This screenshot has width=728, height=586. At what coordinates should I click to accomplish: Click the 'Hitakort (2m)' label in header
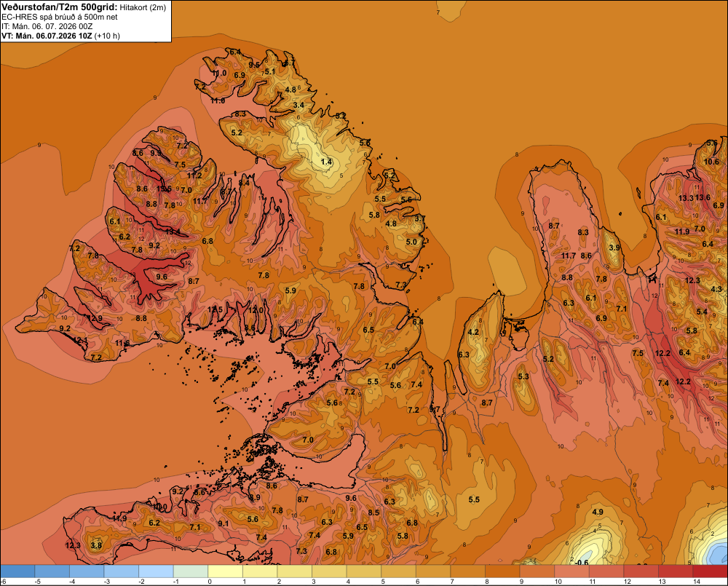click(143, 7)
